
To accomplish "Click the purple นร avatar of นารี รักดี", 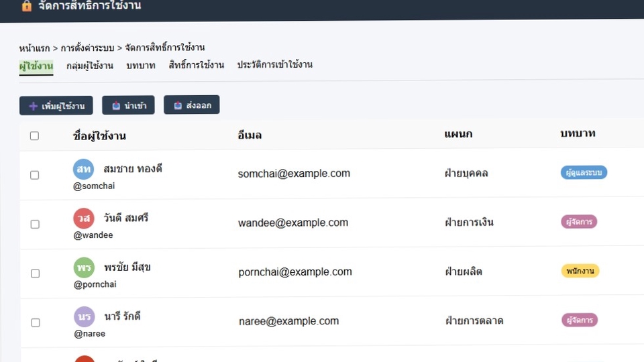I will pos(85,317).
